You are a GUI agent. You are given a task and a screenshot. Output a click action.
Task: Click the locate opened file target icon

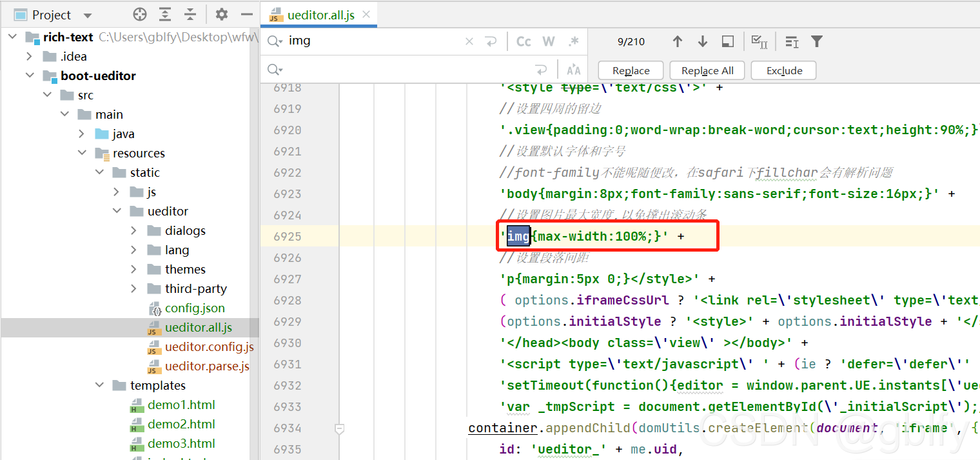[x=140, y=14]
